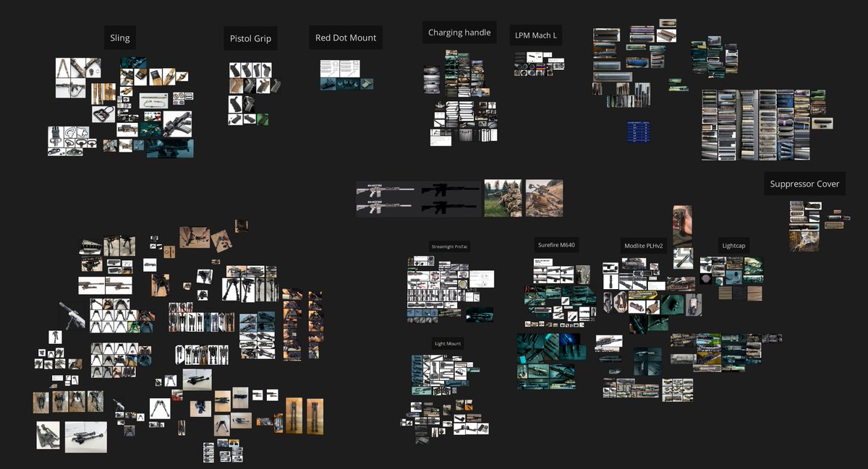
Task: Select the "LPM Mach L" label
Action: [x=536, y=35]
